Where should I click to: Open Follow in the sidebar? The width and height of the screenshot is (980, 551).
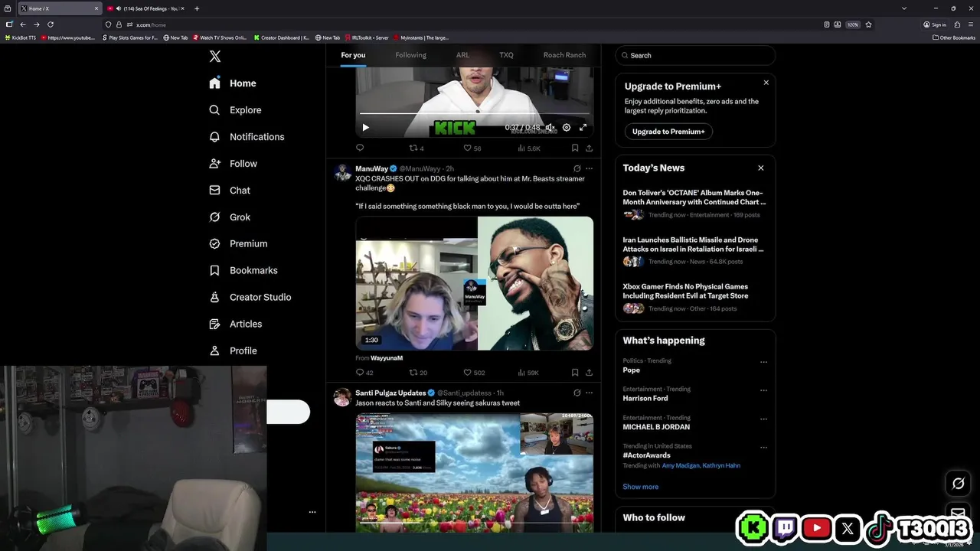pyautogui.click(x=233, y=164)
